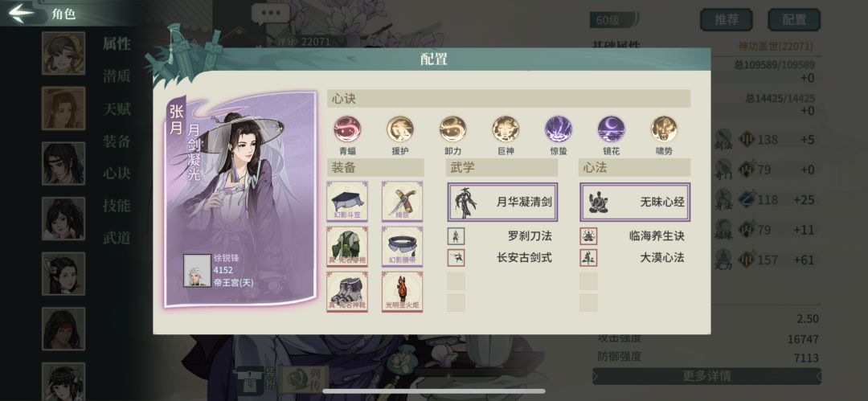Select the 援护 heart technique icon
Screen dimensions: 868x401
[399, 129]
